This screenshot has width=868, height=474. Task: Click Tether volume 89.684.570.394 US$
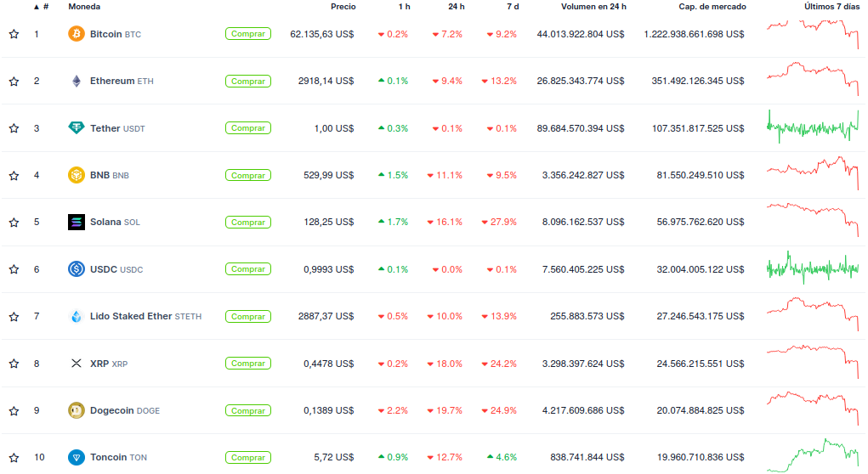pyautogui.click(x=581, y=128)
